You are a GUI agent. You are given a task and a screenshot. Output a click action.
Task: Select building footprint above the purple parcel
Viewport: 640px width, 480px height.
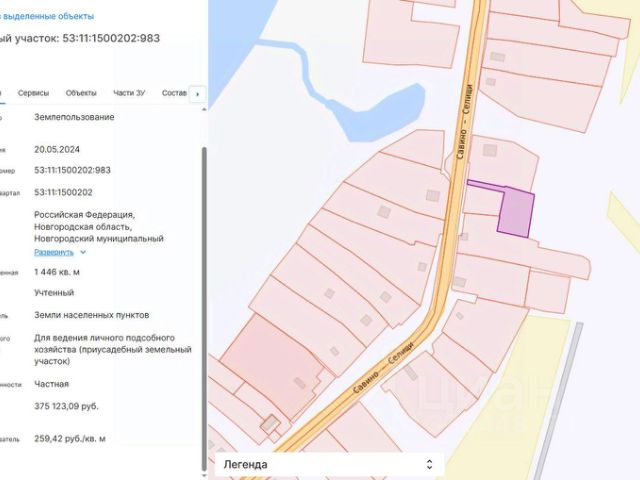489,150
